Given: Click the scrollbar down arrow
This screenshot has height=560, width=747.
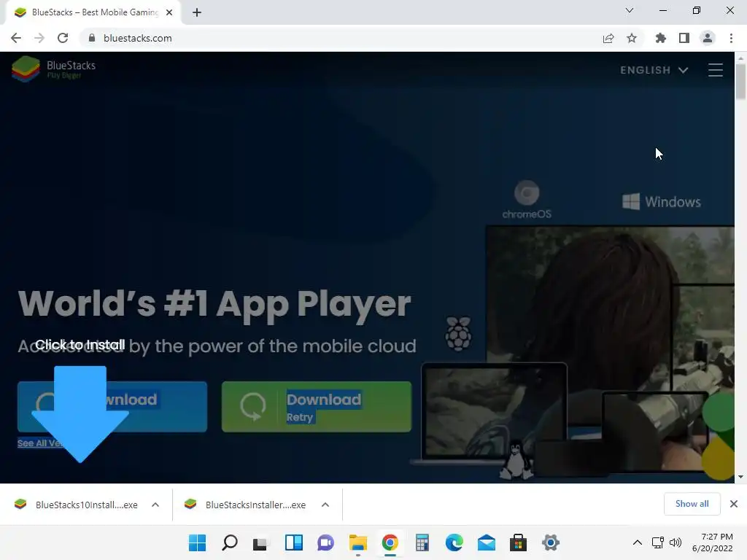Looking at the screenshot, I should (740, 477).
